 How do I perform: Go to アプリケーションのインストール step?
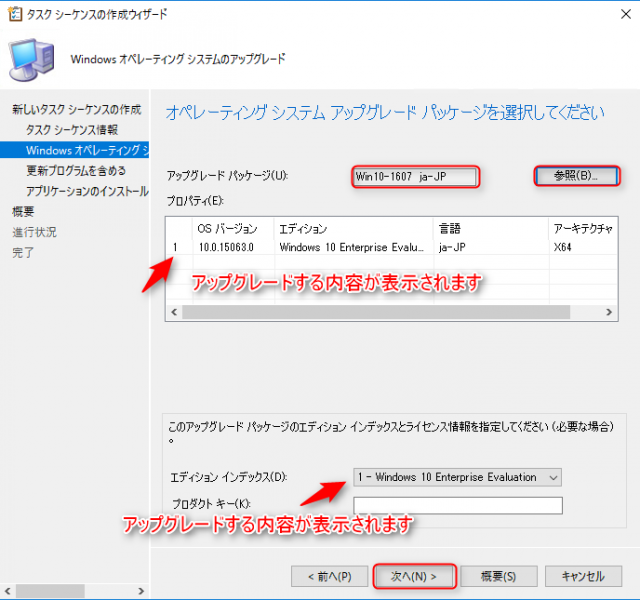87,191
